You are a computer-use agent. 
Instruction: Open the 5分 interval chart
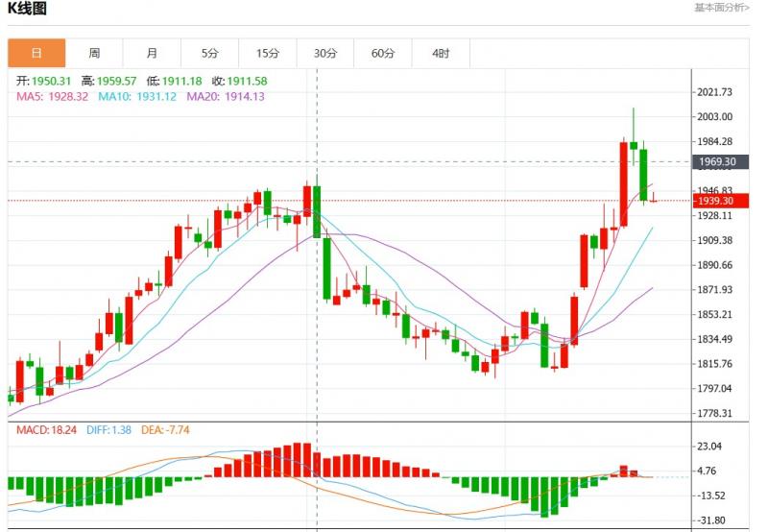click(x=210, y=54)
